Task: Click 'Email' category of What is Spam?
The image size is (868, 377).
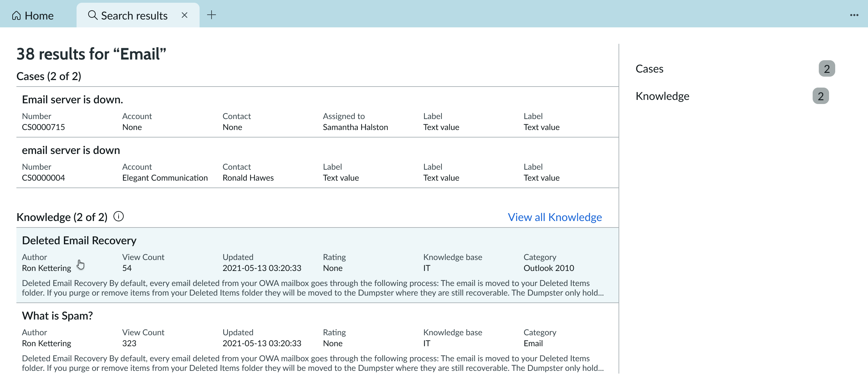Action: click(533, 343)
